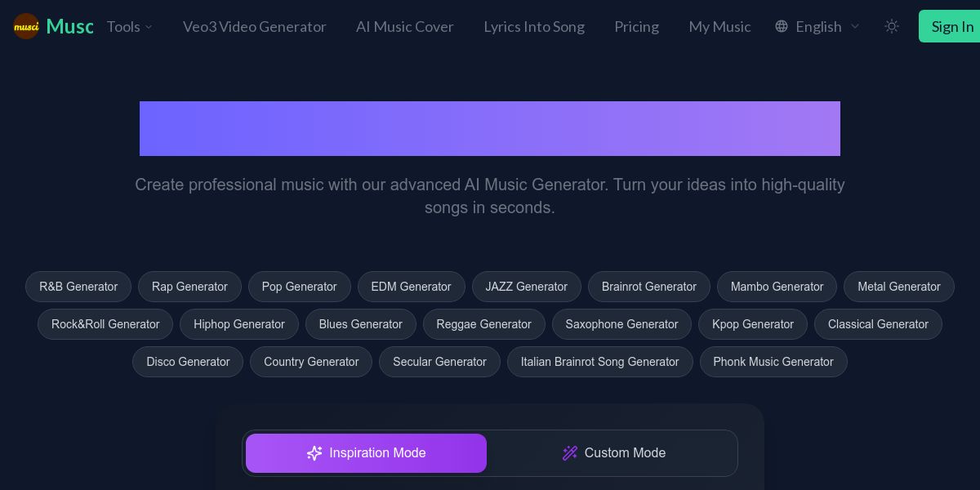
Task: Go to AI Music Cover
Action: [404, 26]
